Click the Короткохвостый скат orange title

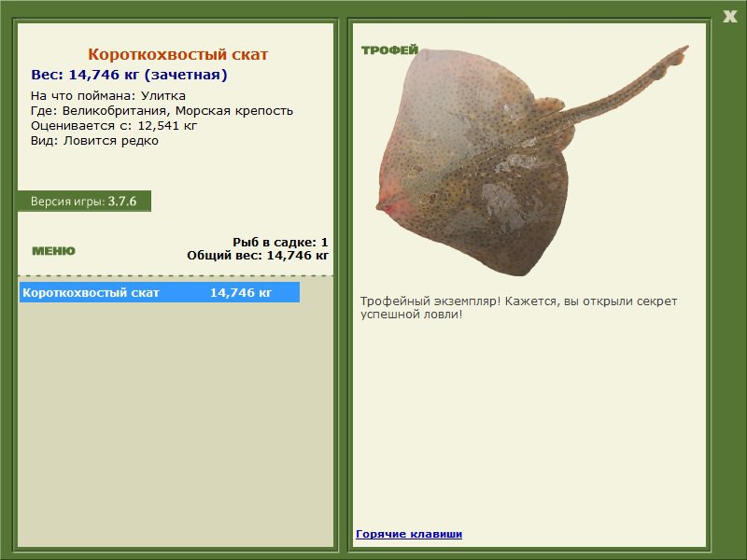[177, 54]
